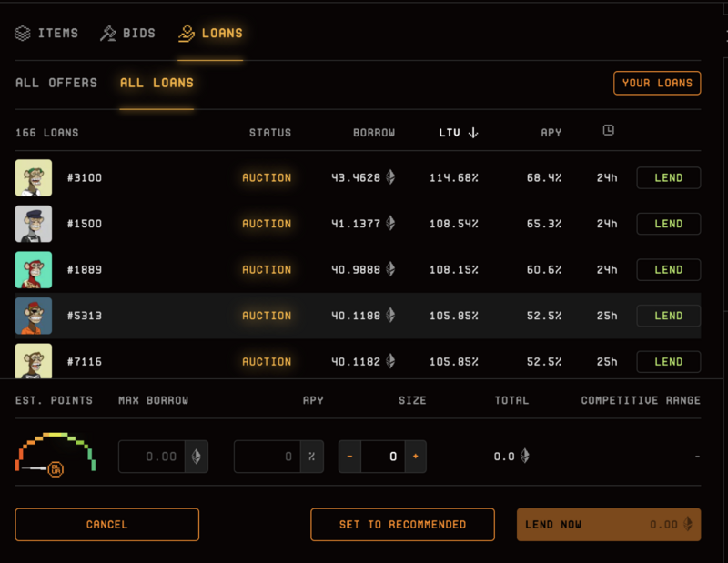
Task: Increase size with the plus button
Action: tap(415, 457)
